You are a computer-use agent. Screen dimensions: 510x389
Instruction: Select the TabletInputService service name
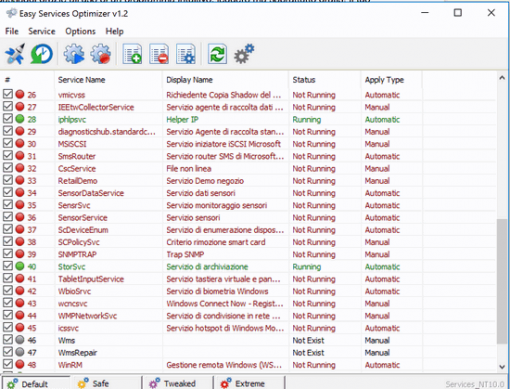click(91, 279)
